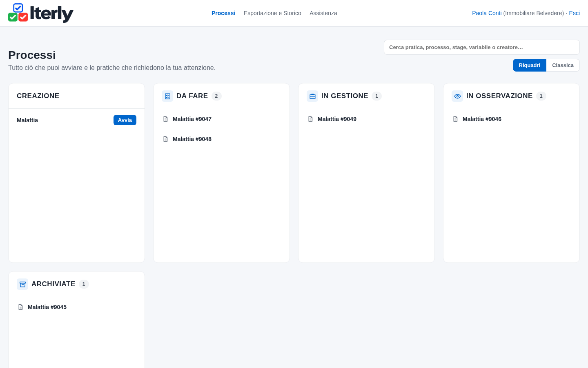Open Paola Conti profile link
This screenshot has height=368, width=588.
(487, 13)
